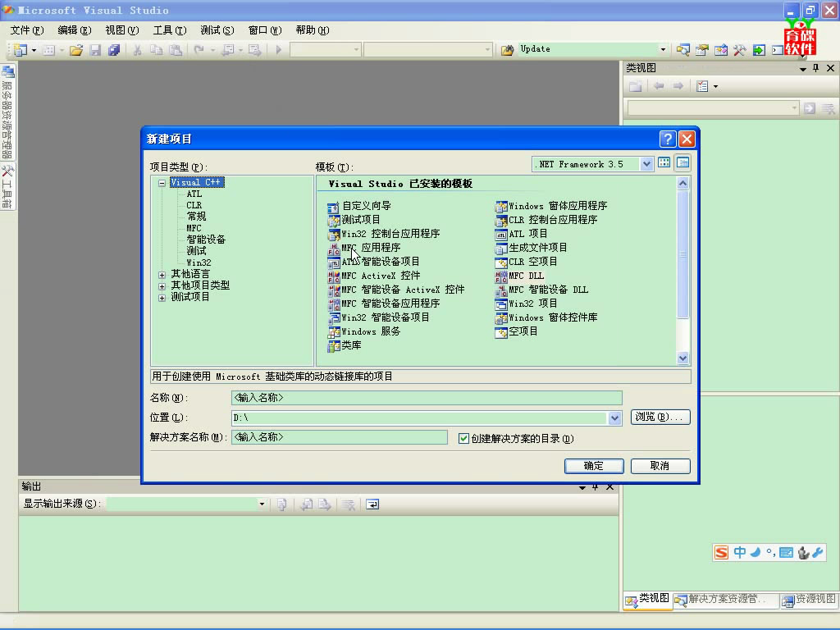This screenshot has width=840, height=630.
Task: Click the template list scroll-down arrow
Action: coord(682,358)
